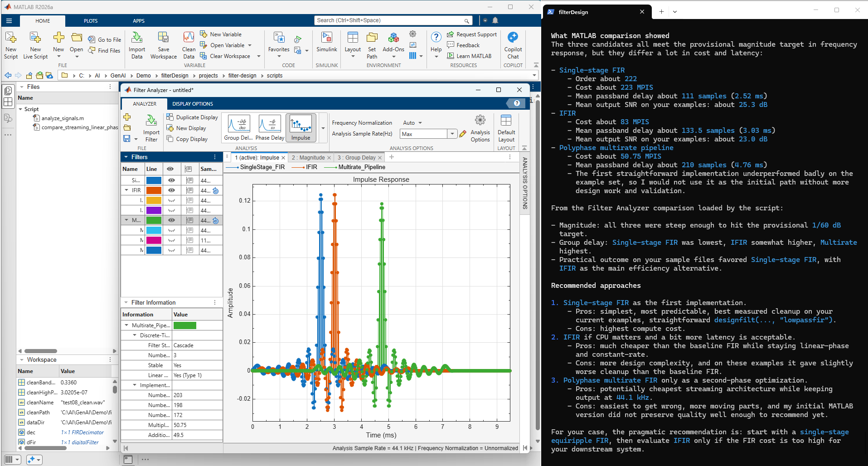Click Copy Display in Filter Analyzer
868x466 pixels.
(x=187, y=139)
